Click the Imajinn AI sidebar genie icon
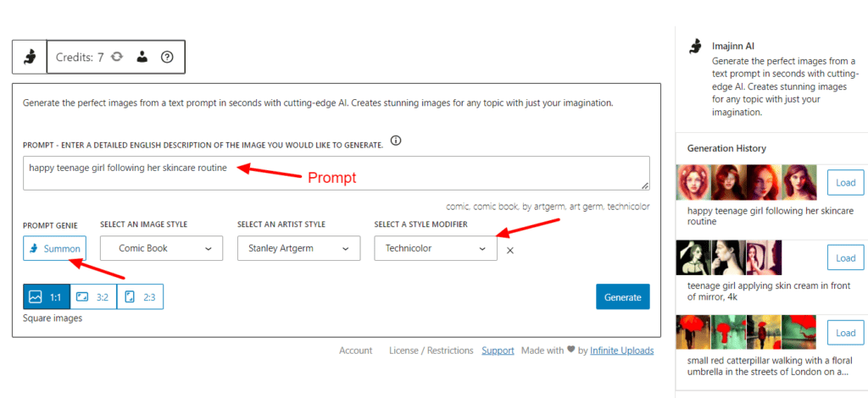 [x=695, y=47]
